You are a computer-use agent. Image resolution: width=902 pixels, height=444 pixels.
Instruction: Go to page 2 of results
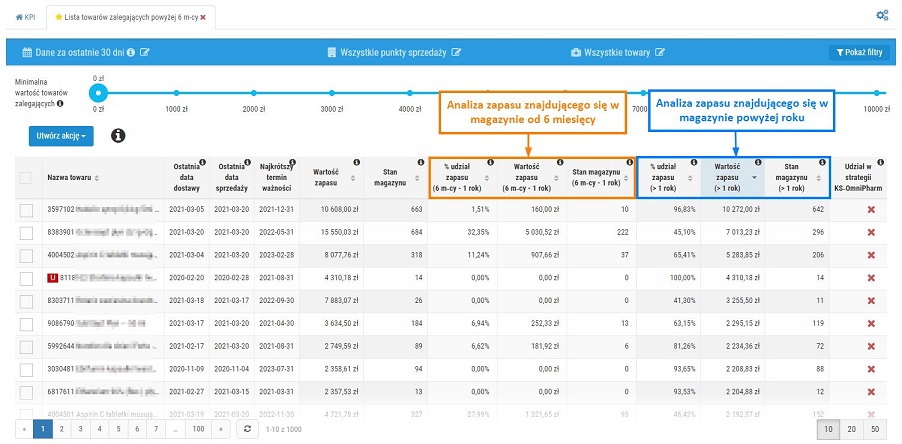[61, 429]
